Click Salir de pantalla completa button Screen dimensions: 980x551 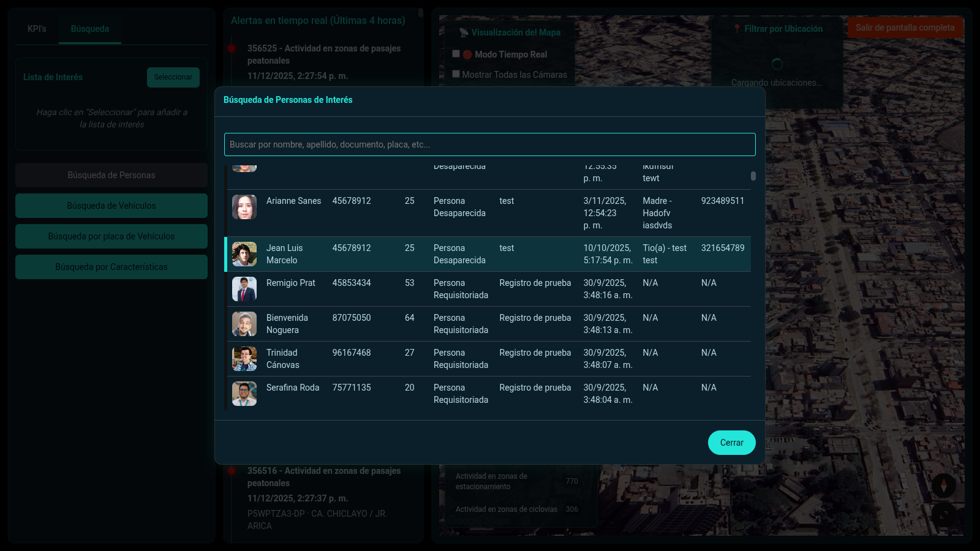[905, 28]
